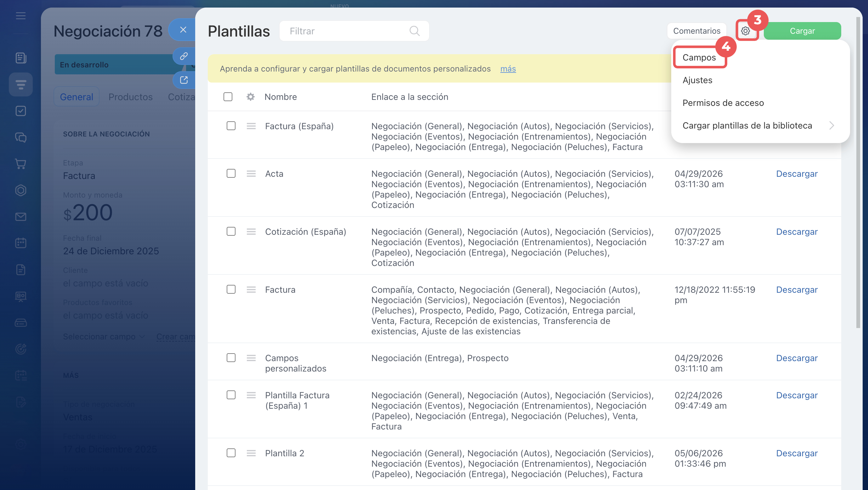Toggle the select-all checkbox in table header
This screenshot has height=490, width=868.
click(228, 97)
